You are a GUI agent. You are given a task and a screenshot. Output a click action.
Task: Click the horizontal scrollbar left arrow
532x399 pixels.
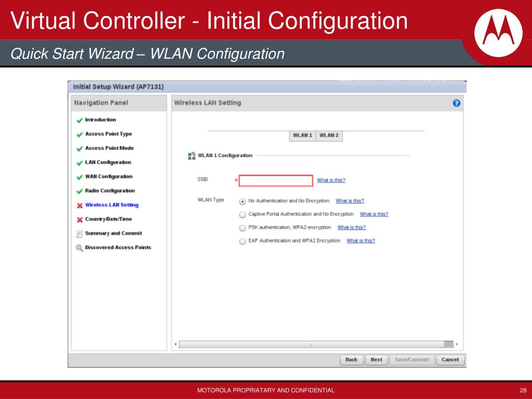tap(176, 344)
